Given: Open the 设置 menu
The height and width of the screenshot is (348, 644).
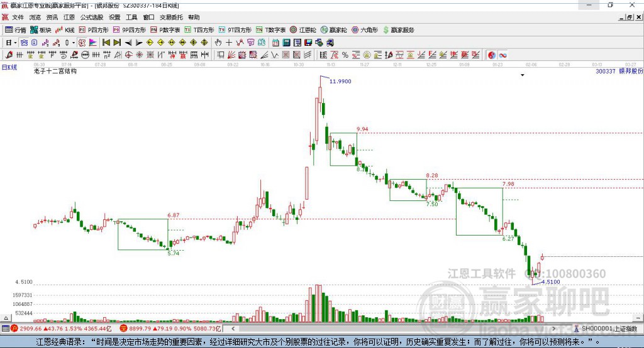Looking at the screenshot, I should point(114,17).
